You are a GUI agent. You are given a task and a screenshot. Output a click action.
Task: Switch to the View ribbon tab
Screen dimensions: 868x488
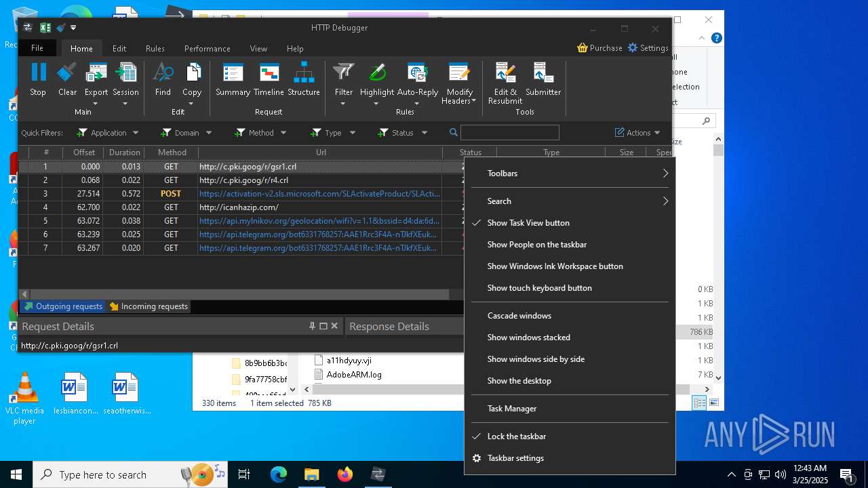click(x=258, y=48)
